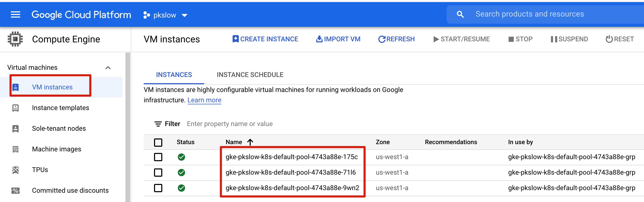
Task: Select the Instances tab
Action: (174, 75)
